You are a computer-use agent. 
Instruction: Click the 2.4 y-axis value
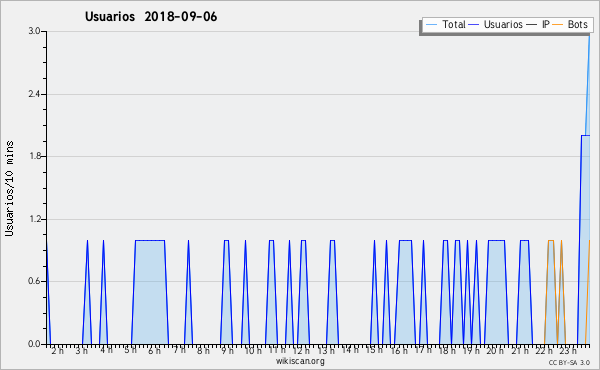(35, 94)
